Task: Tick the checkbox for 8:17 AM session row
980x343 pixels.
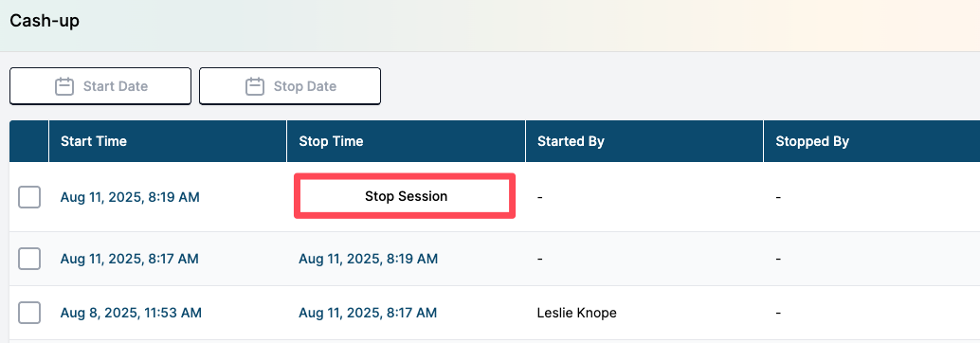Action: tap(29, 259)
